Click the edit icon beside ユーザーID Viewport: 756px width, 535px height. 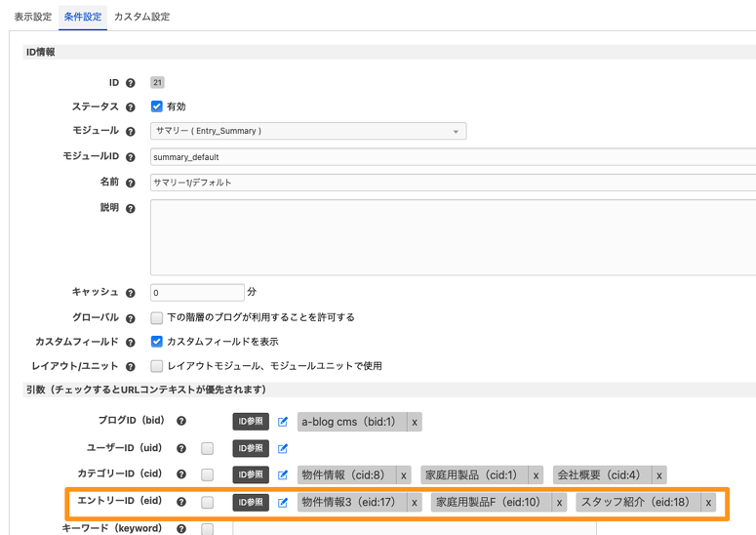point(283,448)
